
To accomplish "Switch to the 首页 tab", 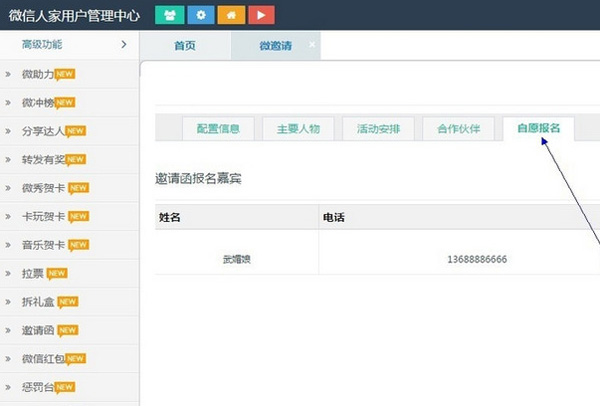I will click(x=185, y=46).
